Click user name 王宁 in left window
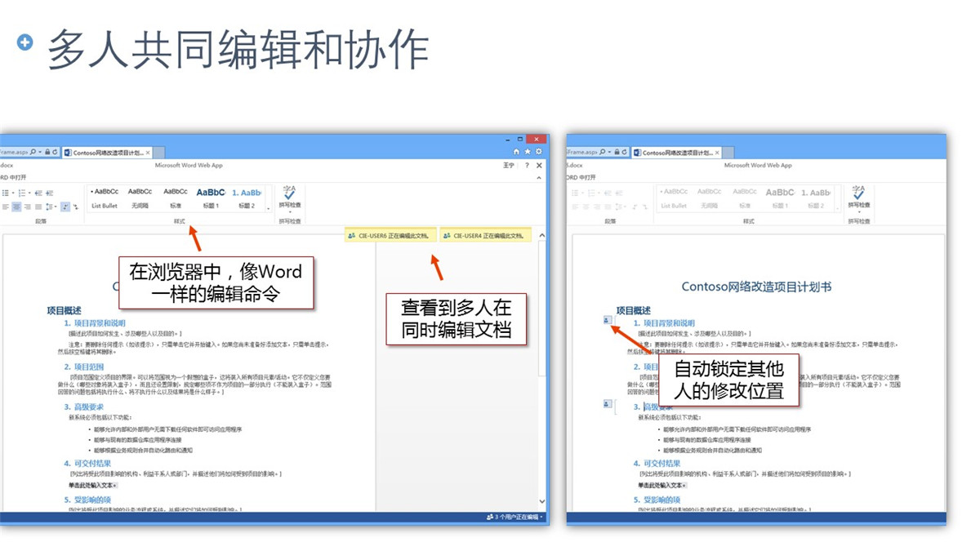Viewport: 980px width, 551px height. coord(509,166)
